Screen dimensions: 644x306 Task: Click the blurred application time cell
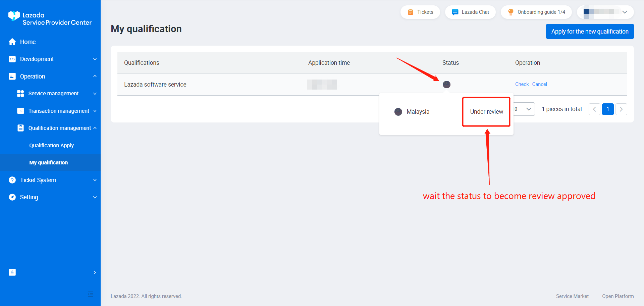click(322, 85)
